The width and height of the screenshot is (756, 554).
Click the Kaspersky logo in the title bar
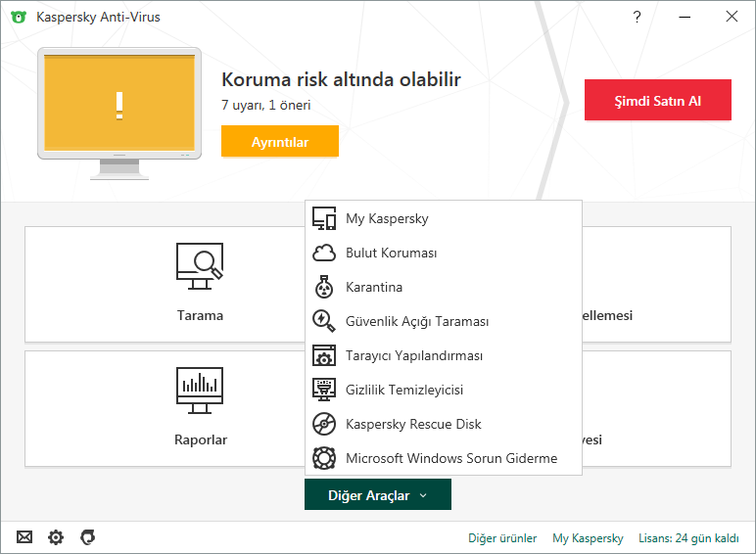click(x=19, y=17)
